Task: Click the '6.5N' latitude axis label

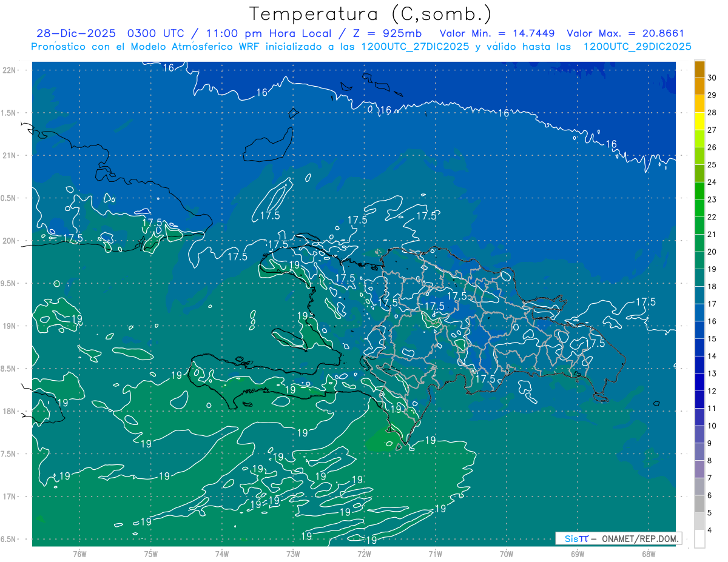Action: point(9,539)
